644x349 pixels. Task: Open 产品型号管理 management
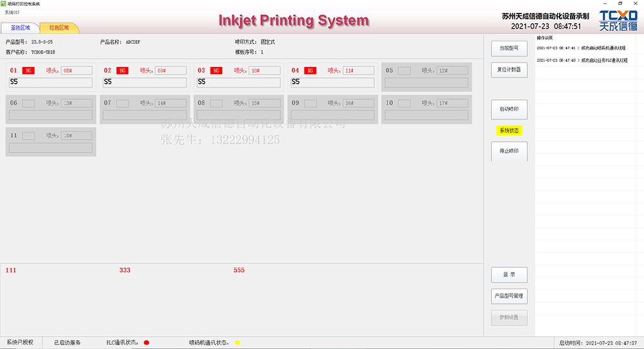509,296
